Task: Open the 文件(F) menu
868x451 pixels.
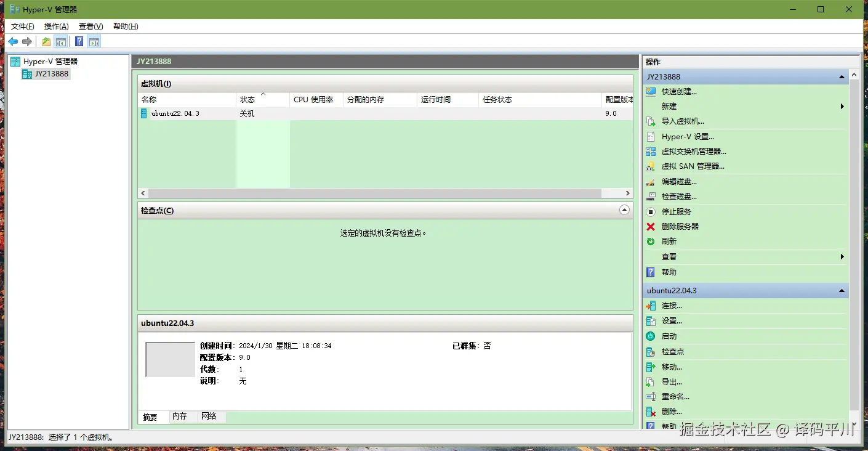Action: pos(23,26)
